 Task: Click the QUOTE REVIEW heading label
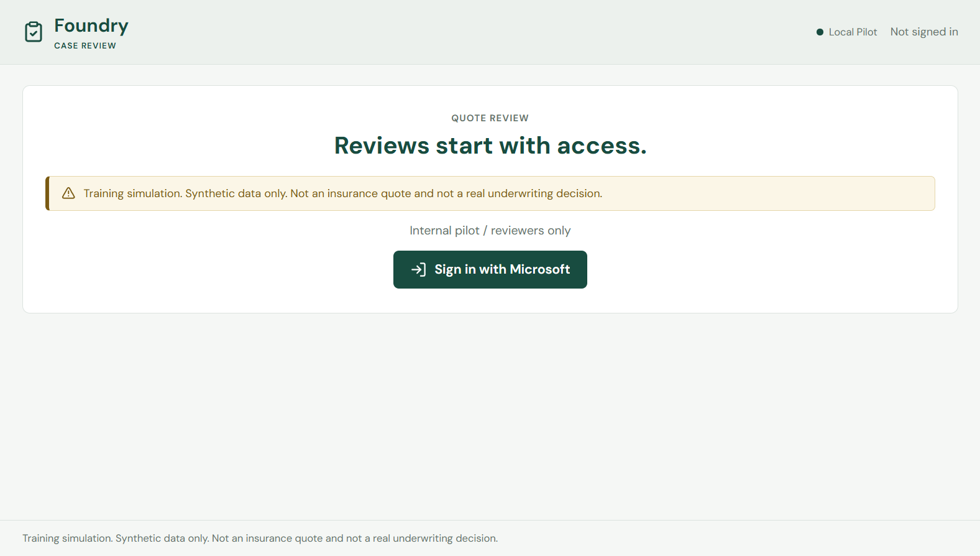click(490, 118)
